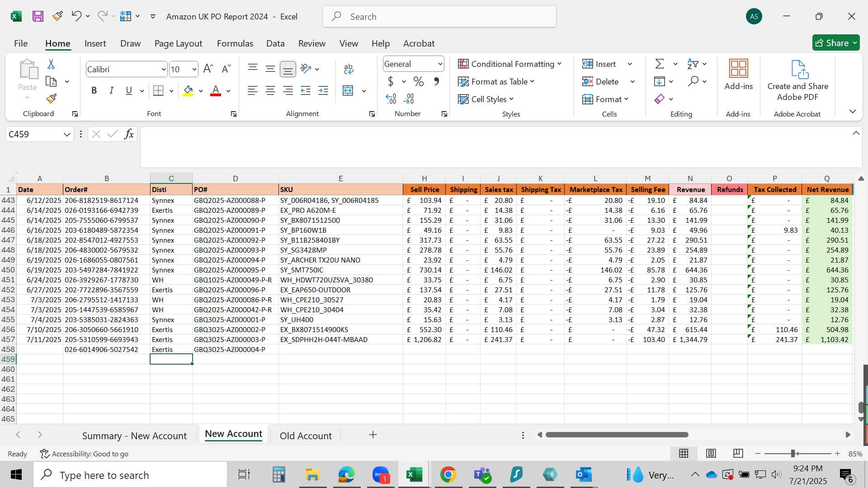Save the workbook with the Save icon
Image resolution: width=868 pixels, height=488 pixels.
pyautogui.click(x=38, y=17)
